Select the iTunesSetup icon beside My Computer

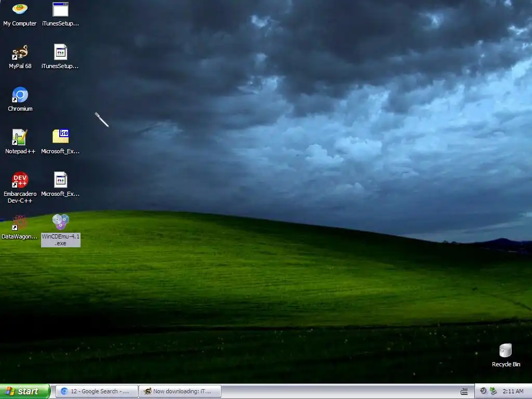60,15
